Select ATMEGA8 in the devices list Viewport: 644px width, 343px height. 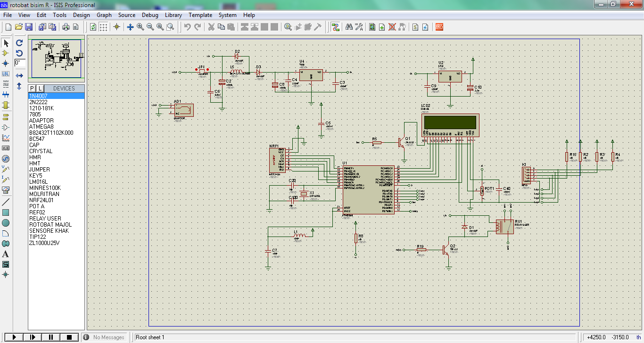tap(41, 127)
